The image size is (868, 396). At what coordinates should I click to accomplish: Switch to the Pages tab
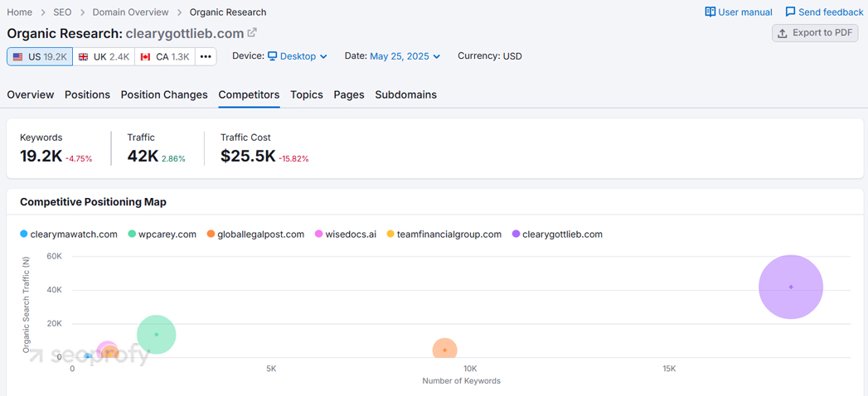point(349,94)
